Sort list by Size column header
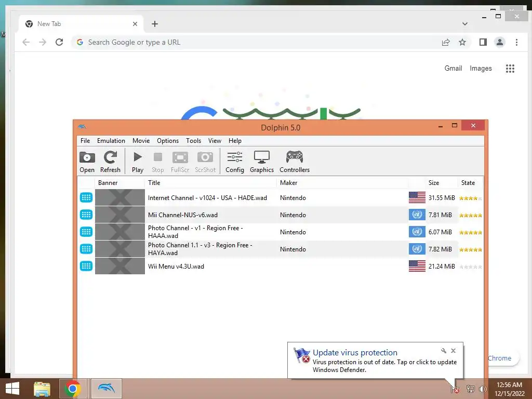This screenshot has height=399, width=532. click(x=442, y=183)
